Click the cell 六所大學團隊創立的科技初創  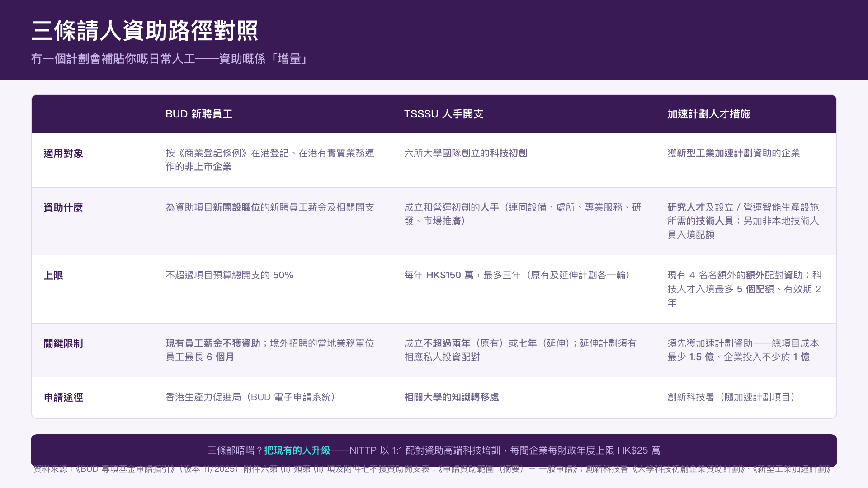[466, 153]
